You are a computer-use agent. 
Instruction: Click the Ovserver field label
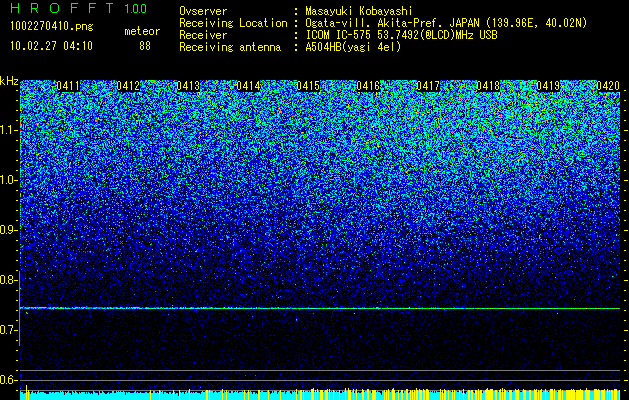(203, 11)
